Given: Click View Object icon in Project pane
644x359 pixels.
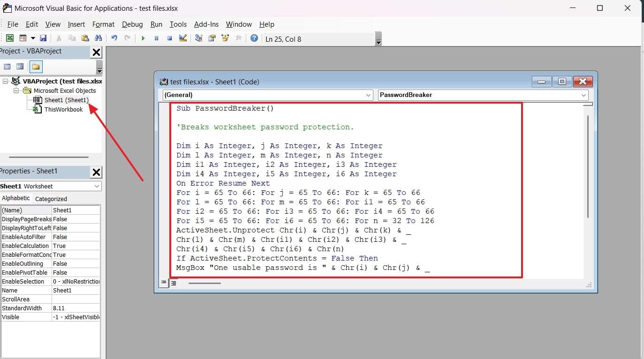Looking at the screenshot, I should (20, 67).
